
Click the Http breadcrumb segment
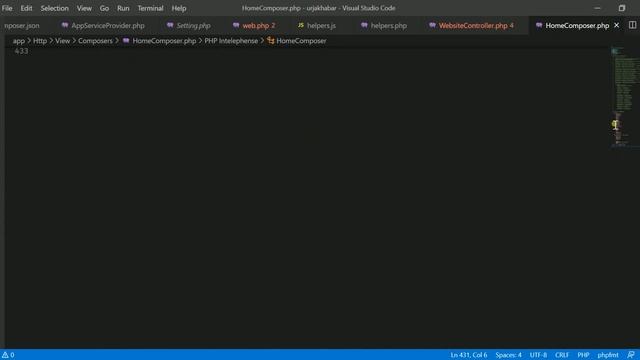tap(40, 41)
